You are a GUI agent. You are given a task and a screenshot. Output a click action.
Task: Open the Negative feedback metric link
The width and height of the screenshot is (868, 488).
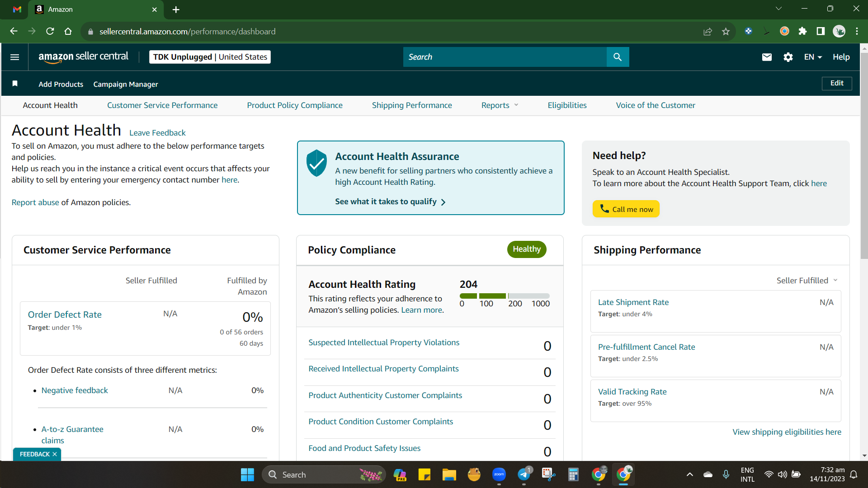[x=75, y=390]
